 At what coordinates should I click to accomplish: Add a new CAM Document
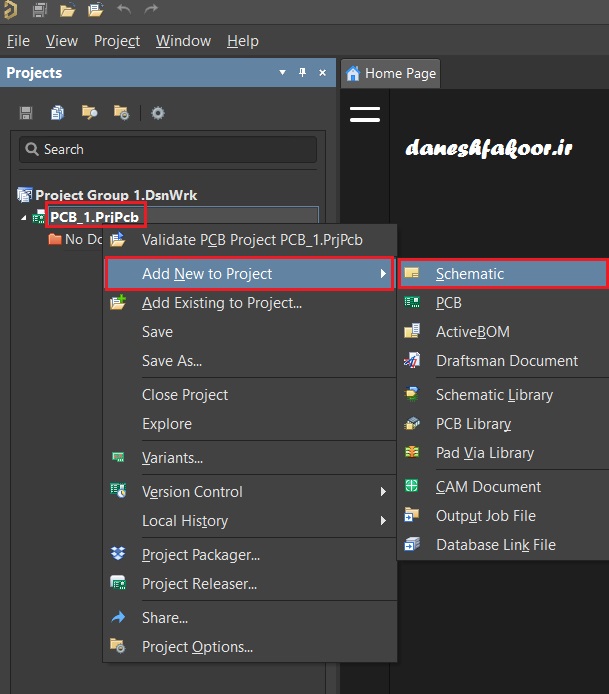pos(504,487)
